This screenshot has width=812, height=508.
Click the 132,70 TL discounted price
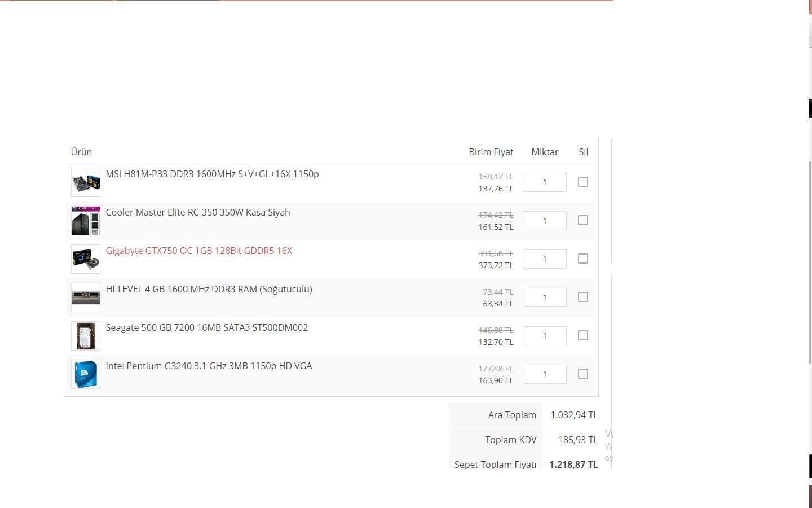(496, 342)
